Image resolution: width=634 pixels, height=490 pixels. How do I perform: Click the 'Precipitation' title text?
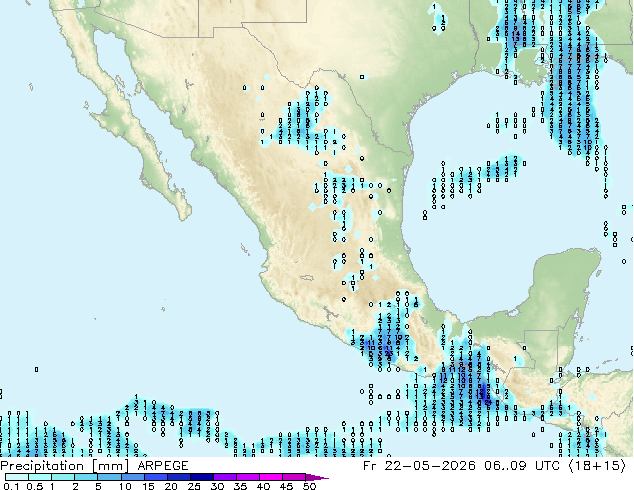(x=42, y=466)
